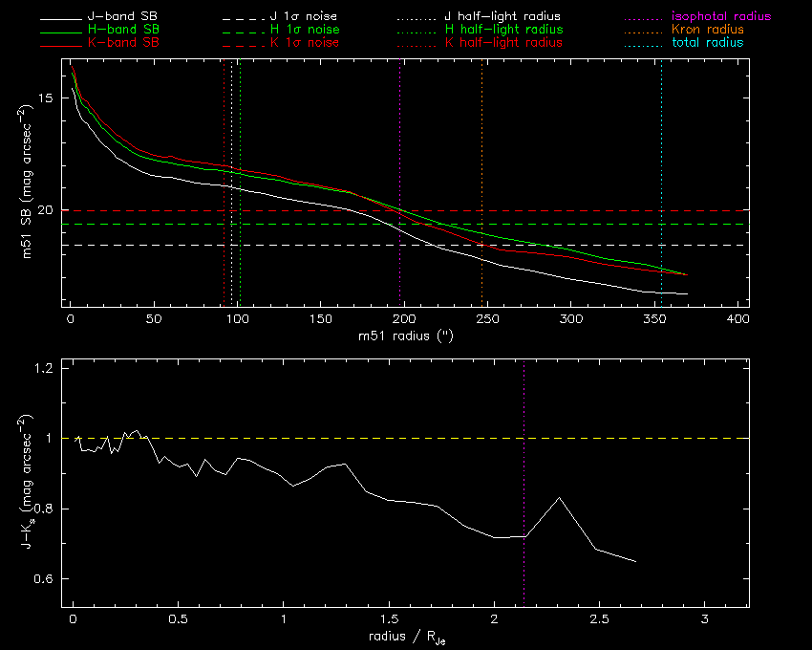Click the orange Kron radius legend label
The image size is (812, 650).
(708, 31)
